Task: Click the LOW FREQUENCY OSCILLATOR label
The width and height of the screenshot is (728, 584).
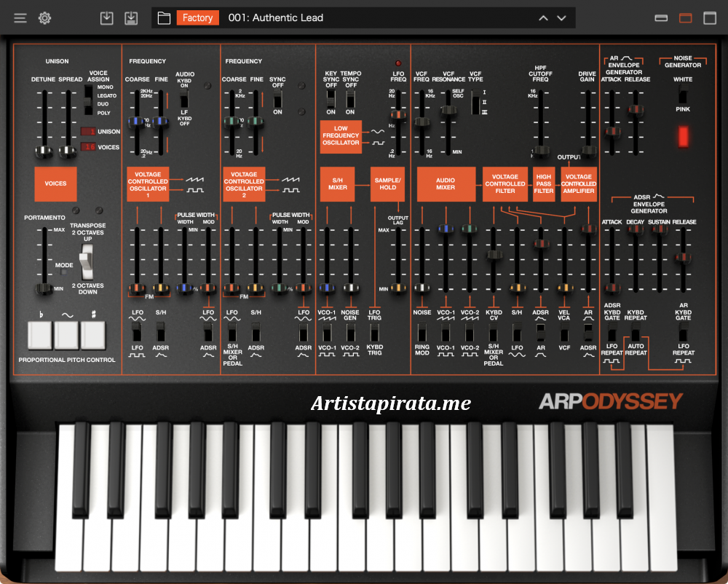Action: [x=340, y=135]
